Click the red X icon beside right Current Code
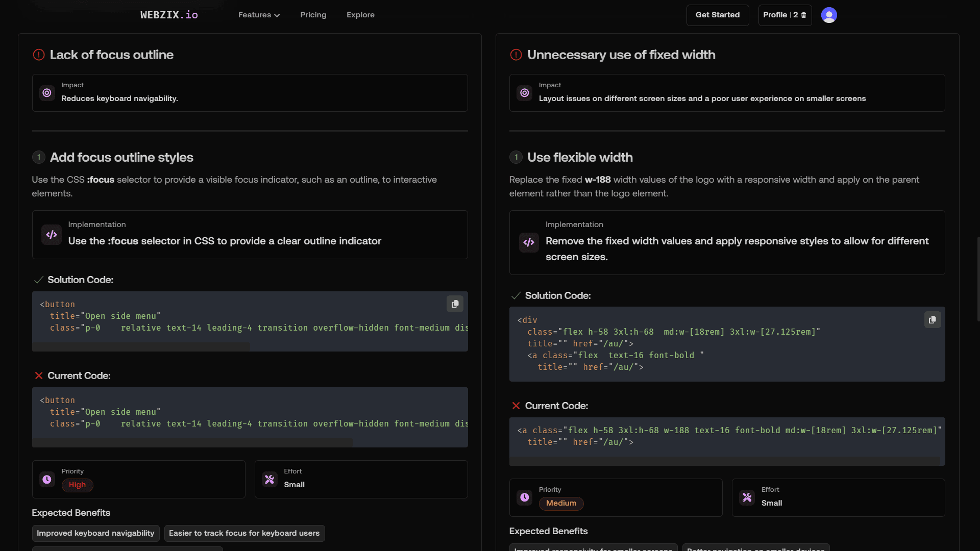 click(516, 406)
